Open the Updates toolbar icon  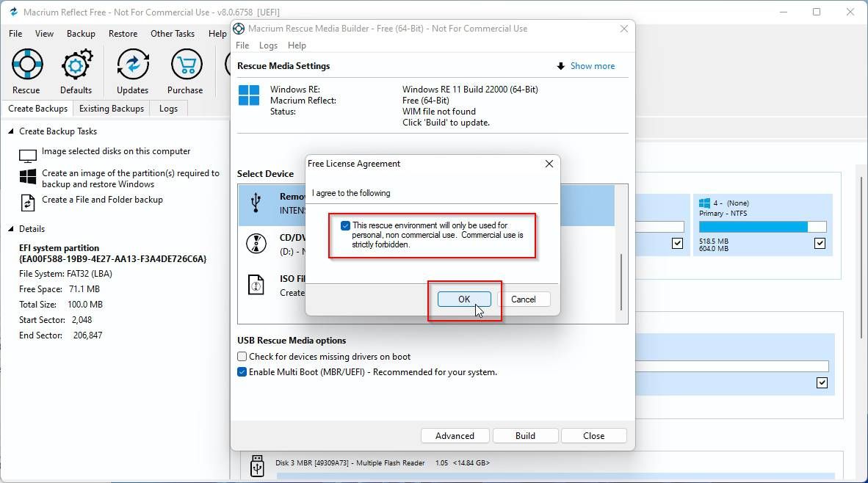pyautogui.click(x=133, y=65)
